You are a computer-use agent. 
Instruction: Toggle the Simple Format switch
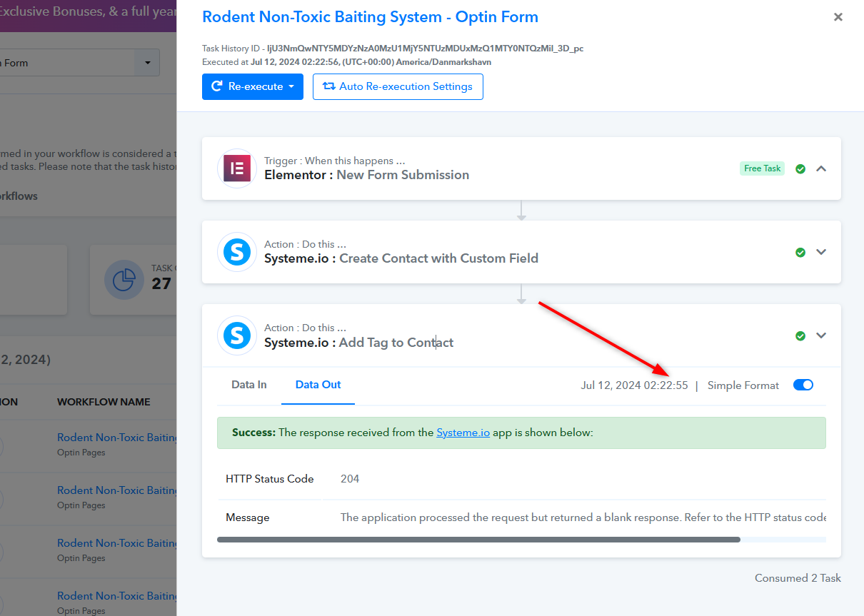pyautogui.click(x=803, y=385)
